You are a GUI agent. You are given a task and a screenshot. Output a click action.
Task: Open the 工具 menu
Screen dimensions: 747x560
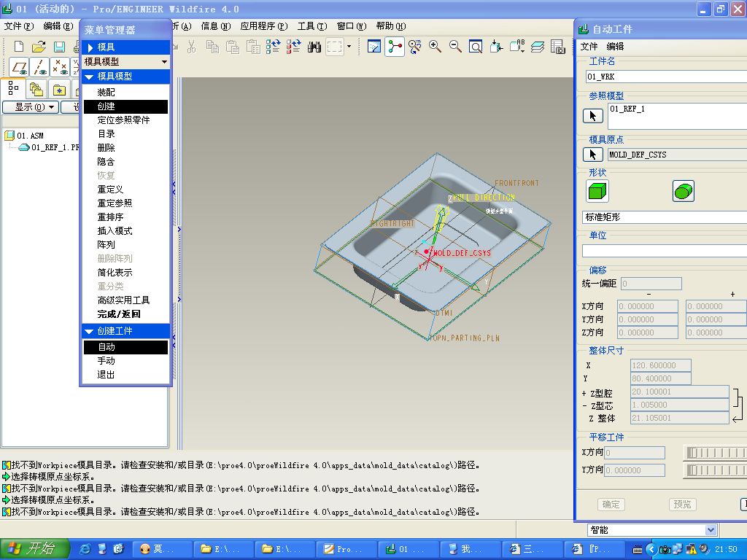(312, 26)
